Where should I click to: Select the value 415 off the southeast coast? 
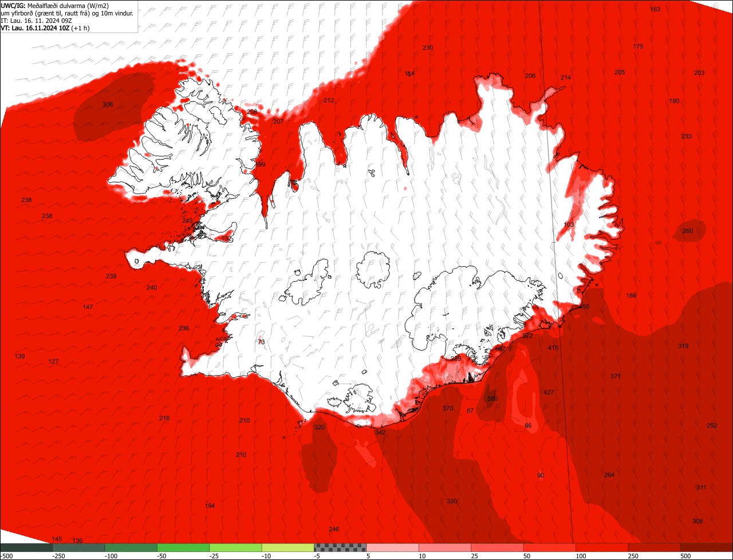[x=553, y=348]
